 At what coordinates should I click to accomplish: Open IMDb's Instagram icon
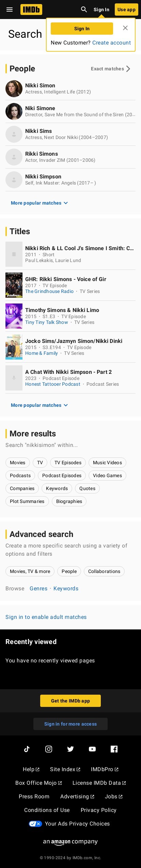(49, 749)
